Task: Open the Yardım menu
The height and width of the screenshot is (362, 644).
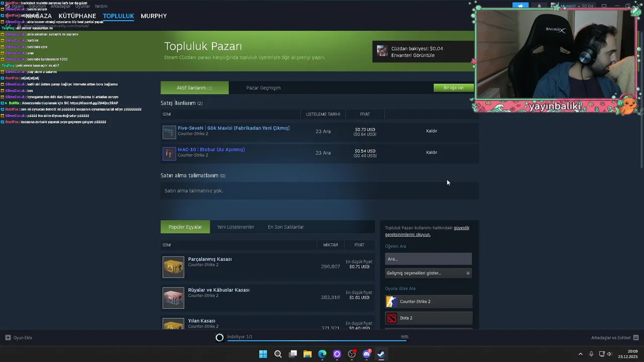Action: pyautogui.click(x=101, y=7)
